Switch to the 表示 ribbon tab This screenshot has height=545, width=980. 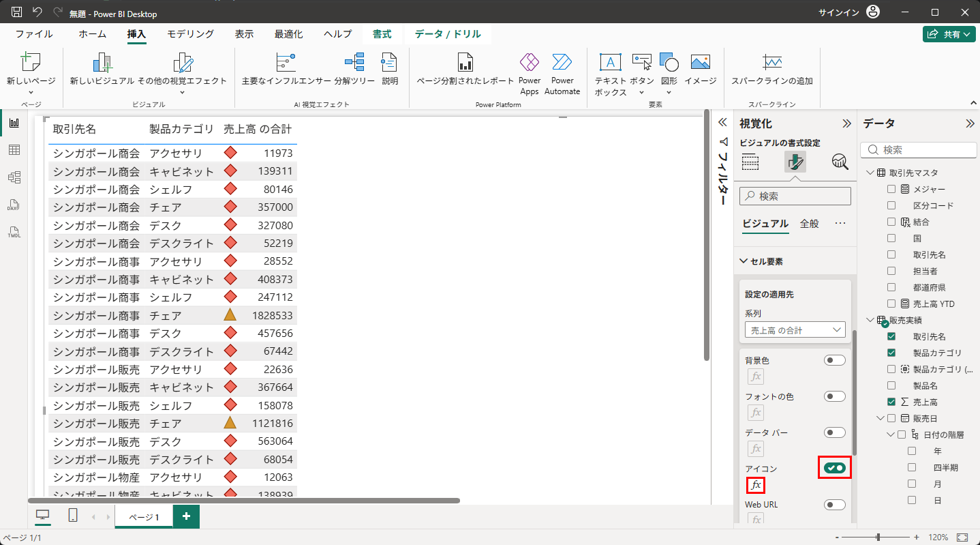tap(245, 34)
